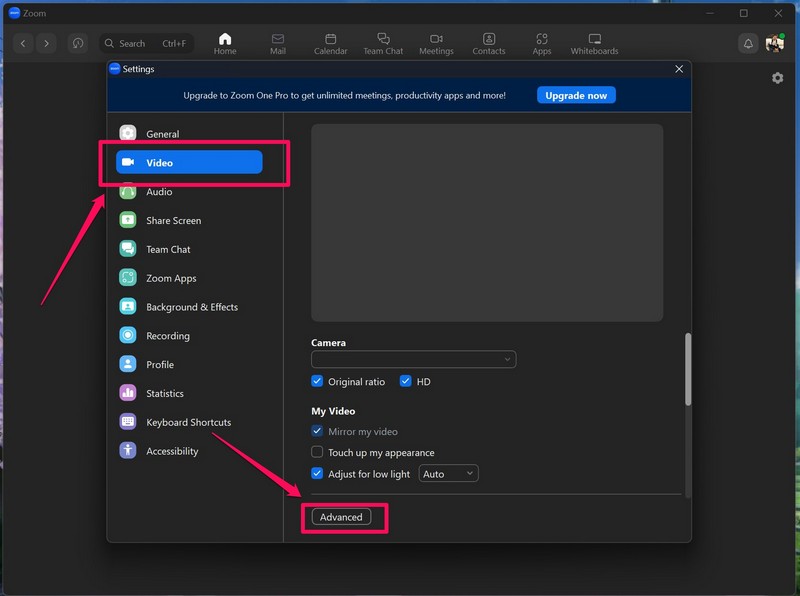Click the user profile avatar menu

[x=775, y=44]
